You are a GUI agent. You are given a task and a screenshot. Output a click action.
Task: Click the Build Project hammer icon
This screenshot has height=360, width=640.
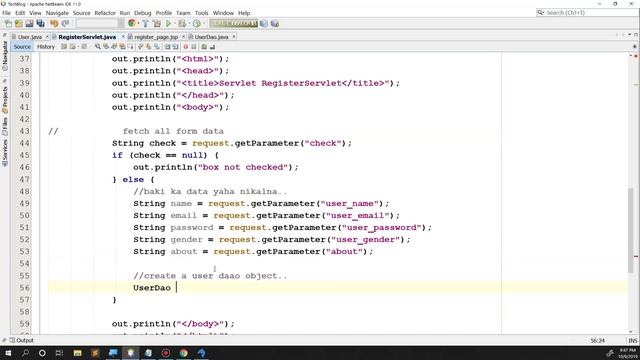point(145,24)
